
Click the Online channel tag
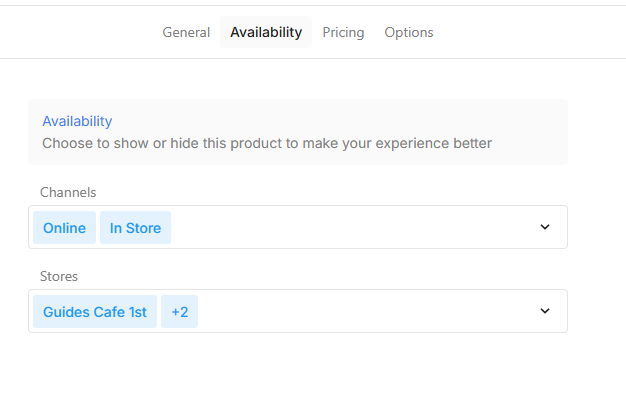pyautogui.click(x=64, y=228)
